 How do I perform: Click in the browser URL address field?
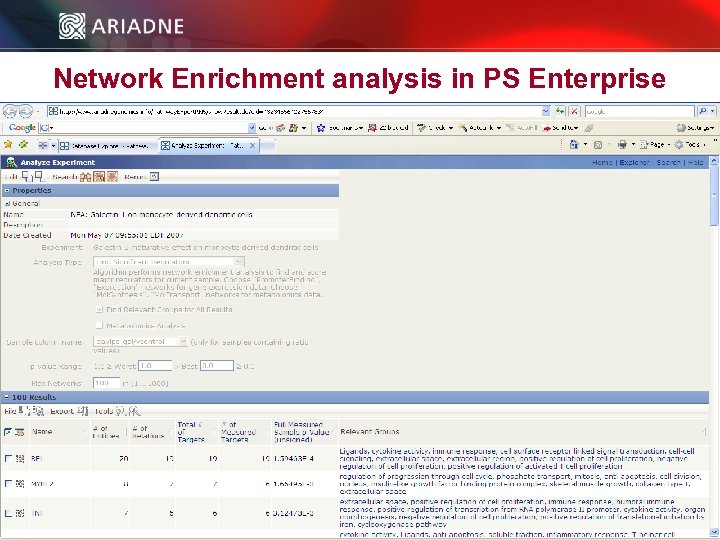coord(294,111)
